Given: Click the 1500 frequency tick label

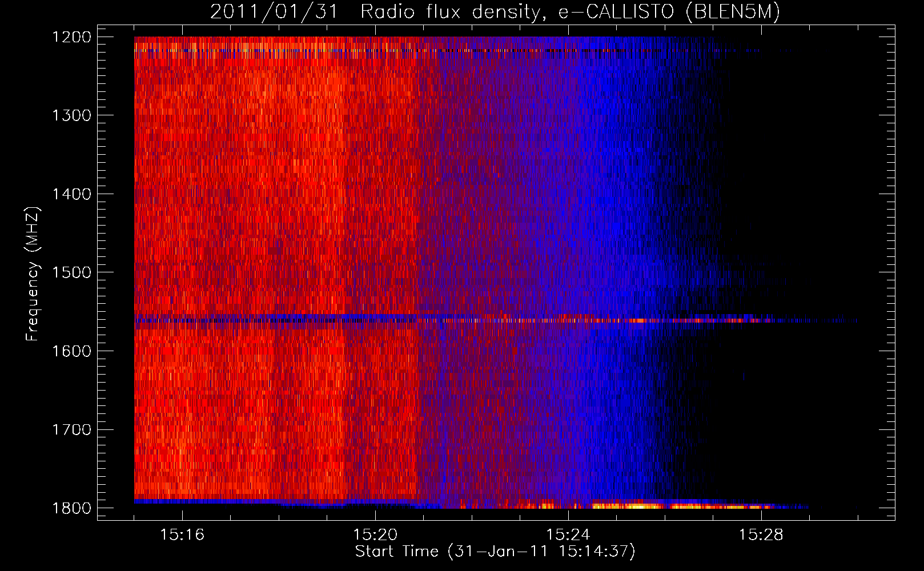Looking at the screenshot, I should (x=71, y=272).
